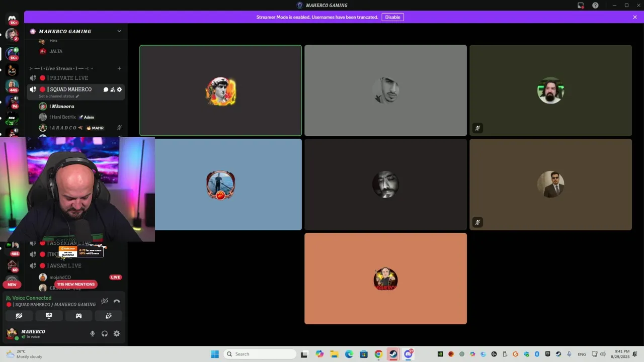Share your screen button
This screenshot has height=362, width=644.
click(49, 316)
